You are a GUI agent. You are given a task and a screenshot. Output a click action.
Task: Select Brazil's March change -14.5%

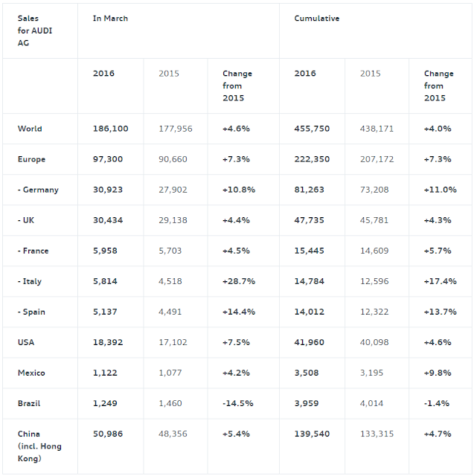coord(238,403)
